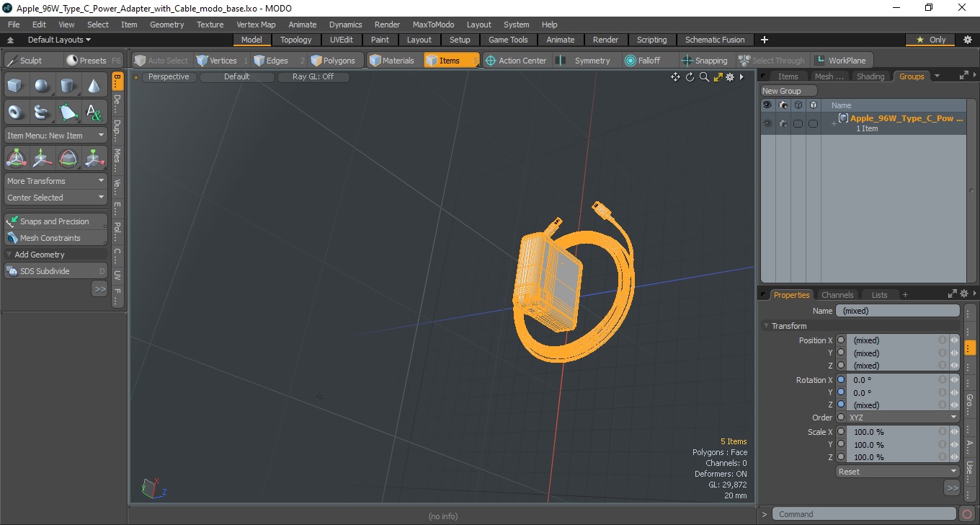Screen dimensions: 980x525
Task: Open viewport settings gear
Action: (x=730, y=77)
